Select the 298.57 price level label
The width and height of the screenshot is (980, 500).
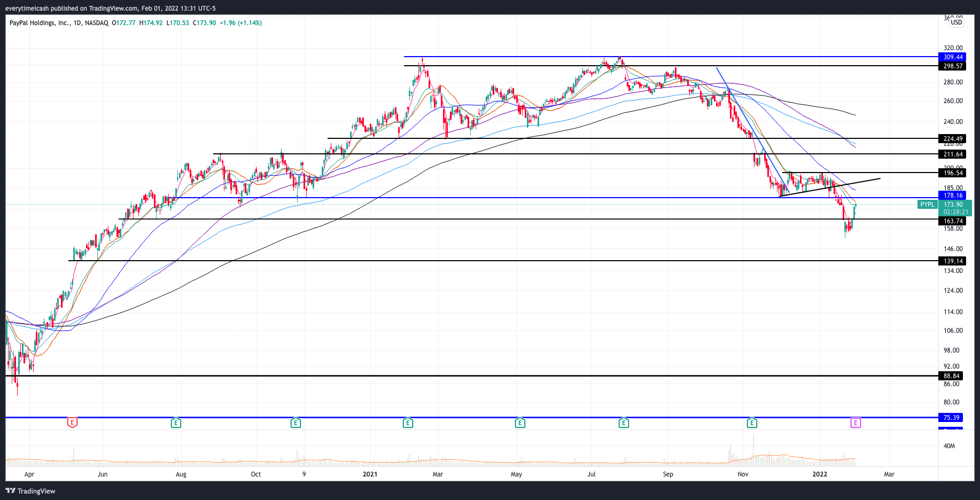point(953,66)
